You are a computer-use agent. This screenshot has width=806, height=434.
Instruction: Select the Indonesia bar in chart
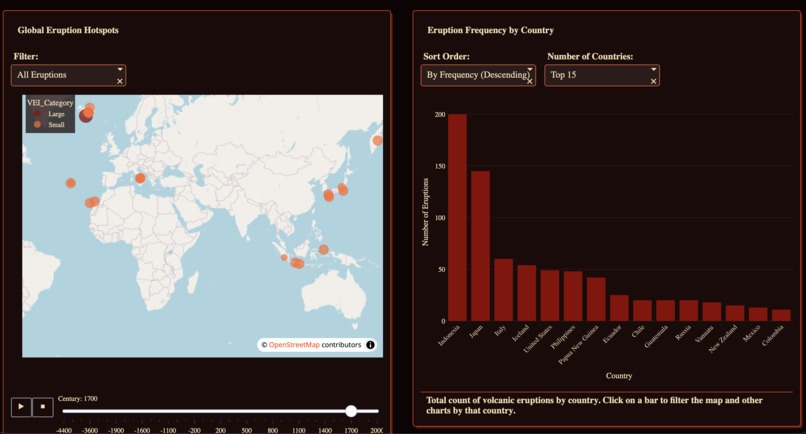(x=457, y=218)
